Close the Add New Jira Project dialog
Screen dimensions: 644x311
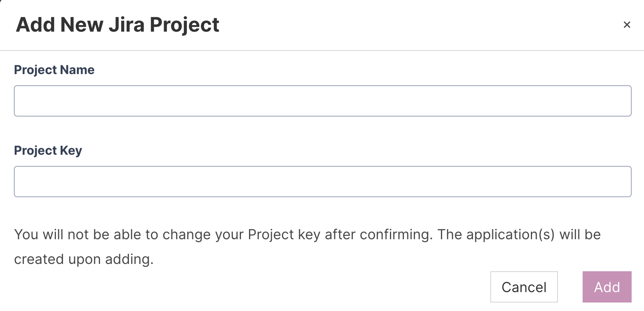pyautogui.click(x=627, y=25)
